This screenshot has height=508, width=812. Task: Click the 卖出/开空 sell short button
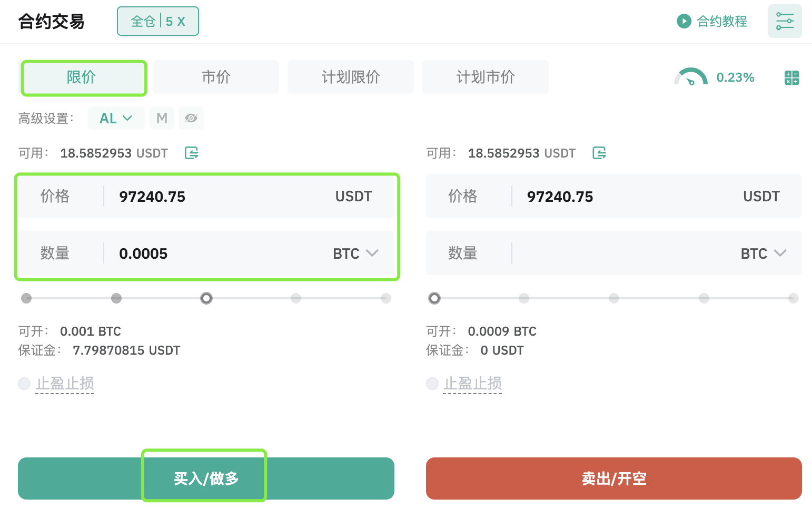613,478
